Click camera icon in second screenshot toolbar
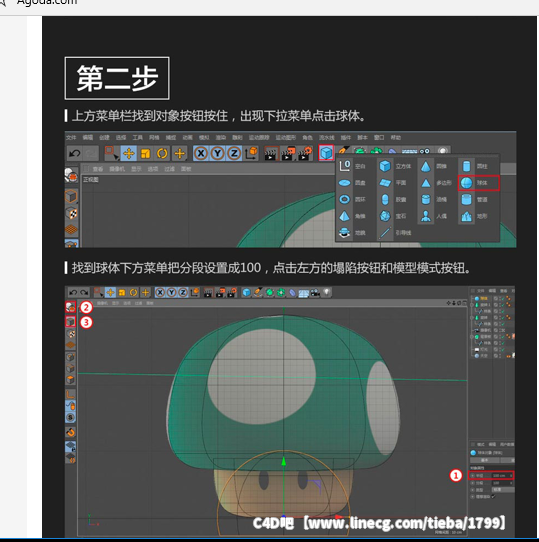This screenshot has height=542, width=539. pyautogui.click(x=315, y=293)
